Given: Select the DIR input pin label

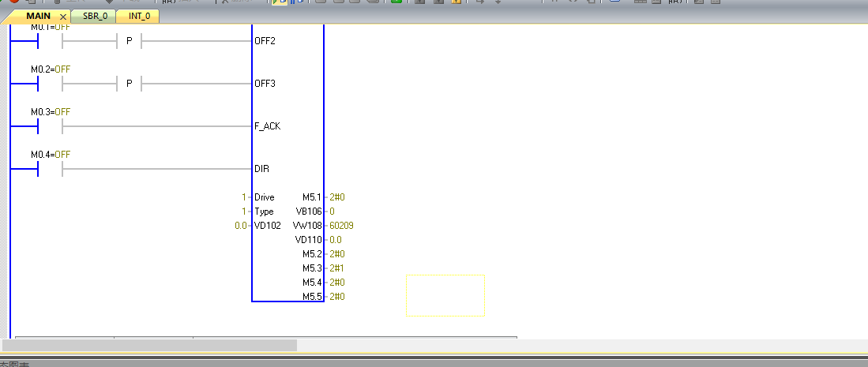Looking at the screenshot, I should pos(261,169).
